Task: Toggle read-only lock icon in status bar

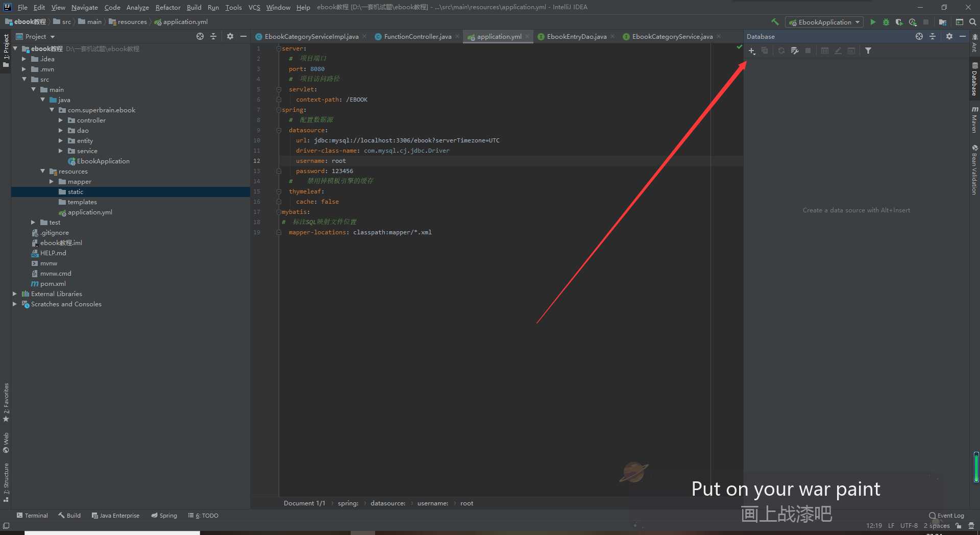Action: pos(959,526)
